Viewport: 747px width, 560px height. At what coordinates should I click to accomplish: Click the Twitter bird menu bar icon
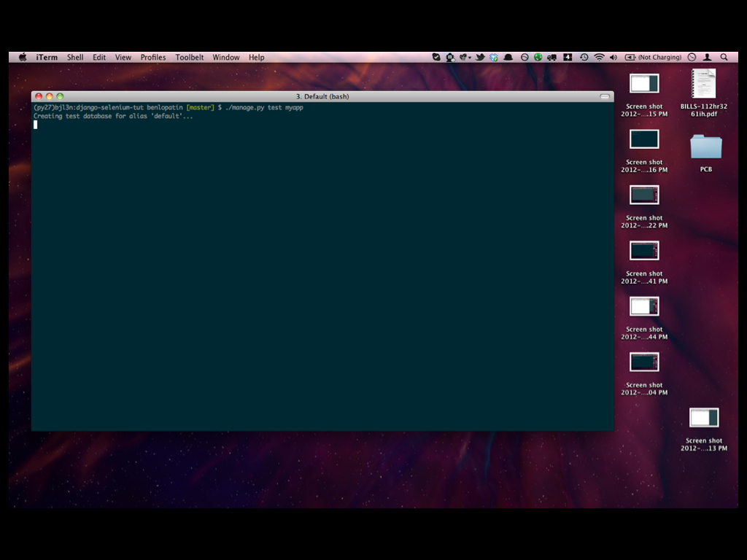click(480, 57)
